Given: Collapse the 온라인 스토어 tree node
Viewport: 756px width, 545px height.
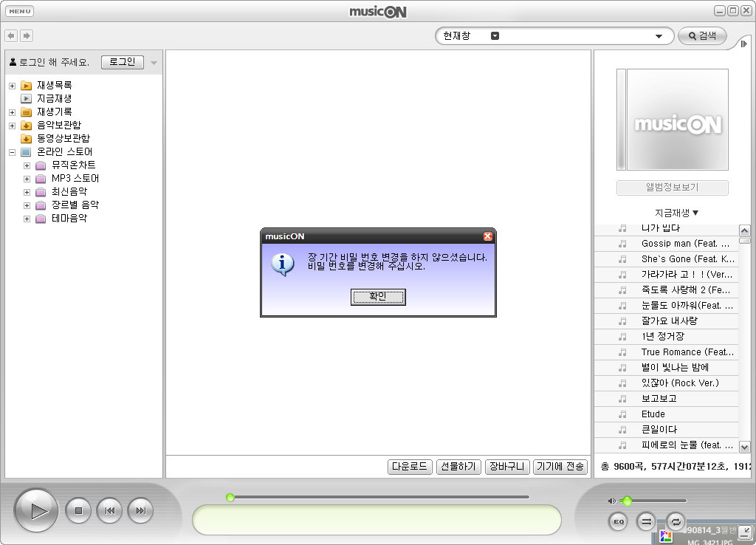Looking at the screenshot, I should coord(12,152).
